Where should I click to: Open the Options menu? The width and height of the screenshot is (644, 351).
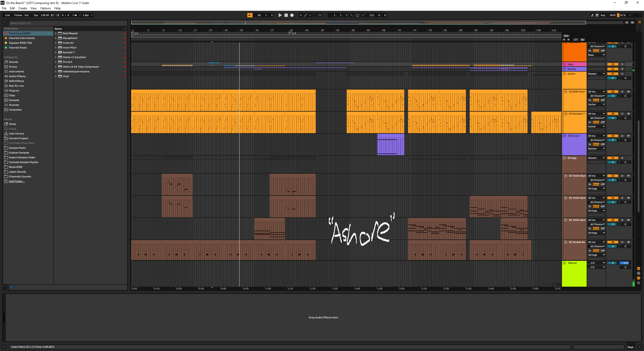(x=46, y=8)
